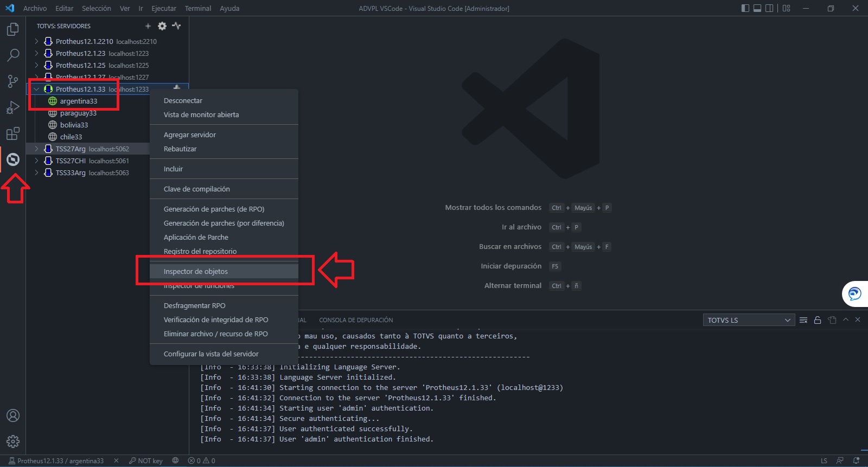Open the Ejecutar menu
Screen dimensions: 868x467
pyautogui.click(x=164, y=8)
